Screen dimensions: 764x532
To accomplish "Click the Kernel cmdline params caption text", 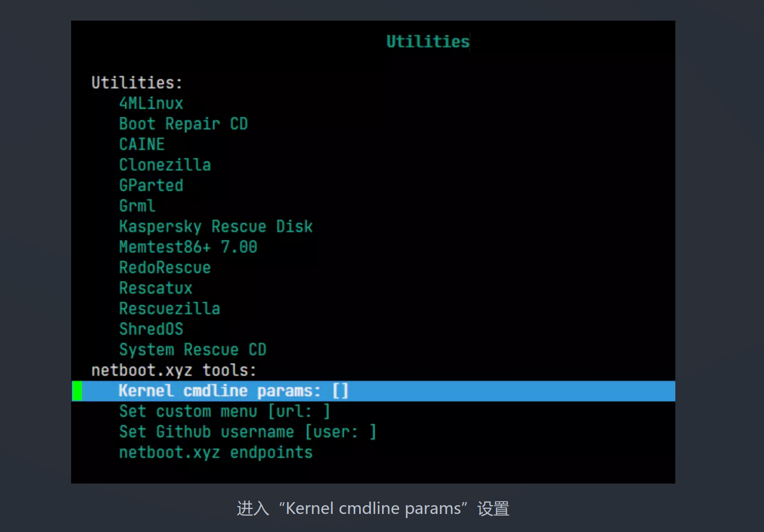I will tap(373, 508).
